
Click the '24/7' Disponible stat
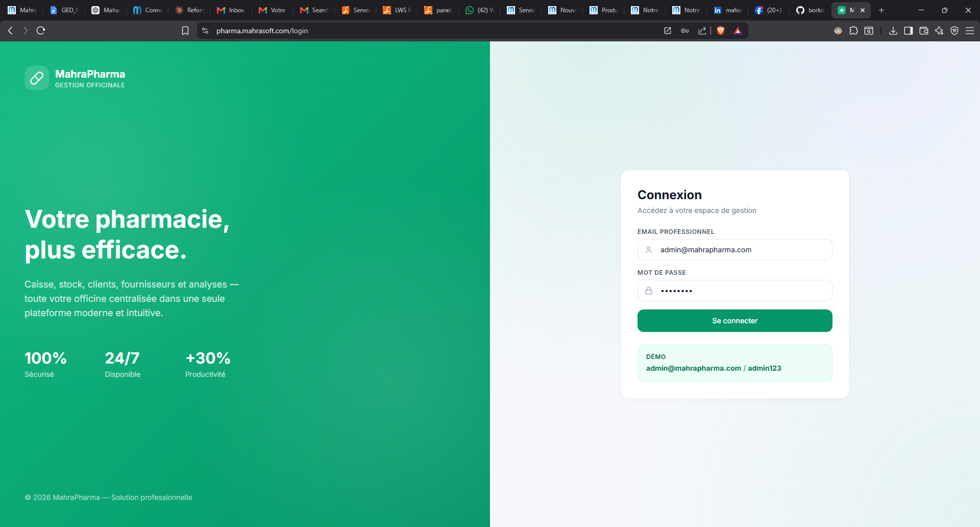[x=122, y=364]
